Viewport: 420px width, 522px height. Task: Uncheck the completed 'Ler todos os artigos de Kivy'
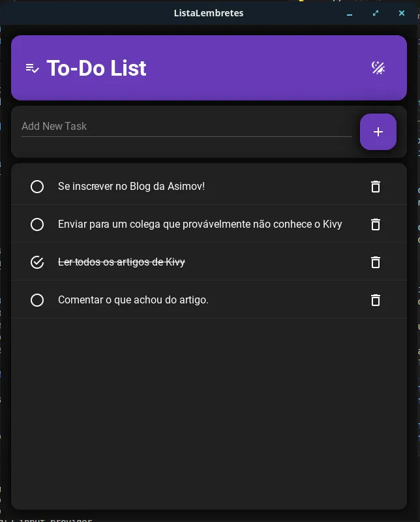click(x=37, y=262)
